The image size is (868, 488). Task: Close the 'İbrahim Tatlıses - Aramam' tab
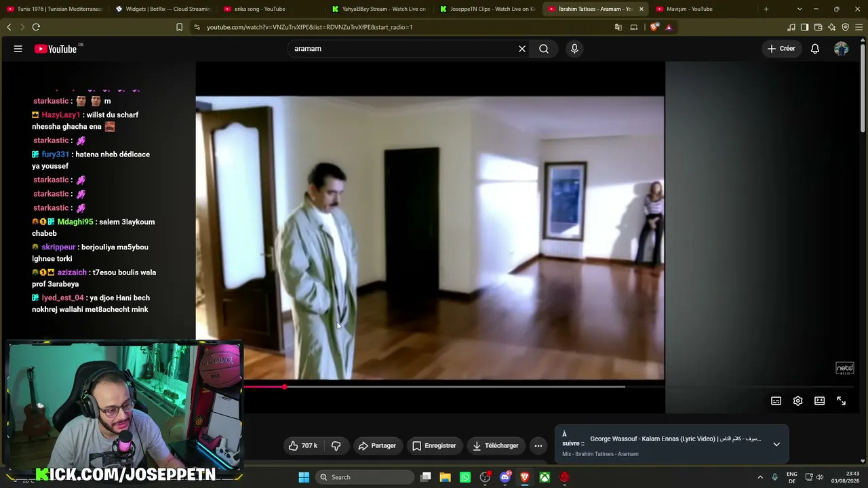point(642,9)
